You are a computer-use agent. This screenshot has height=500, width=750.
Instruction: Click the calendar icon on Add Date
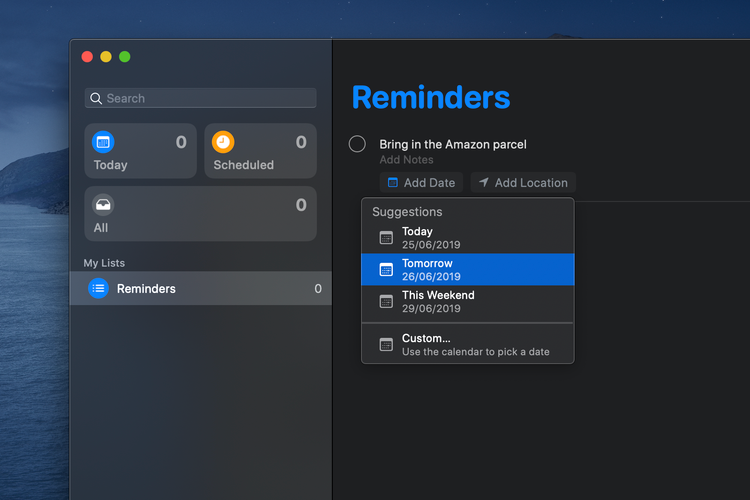[x=393, y=182]
